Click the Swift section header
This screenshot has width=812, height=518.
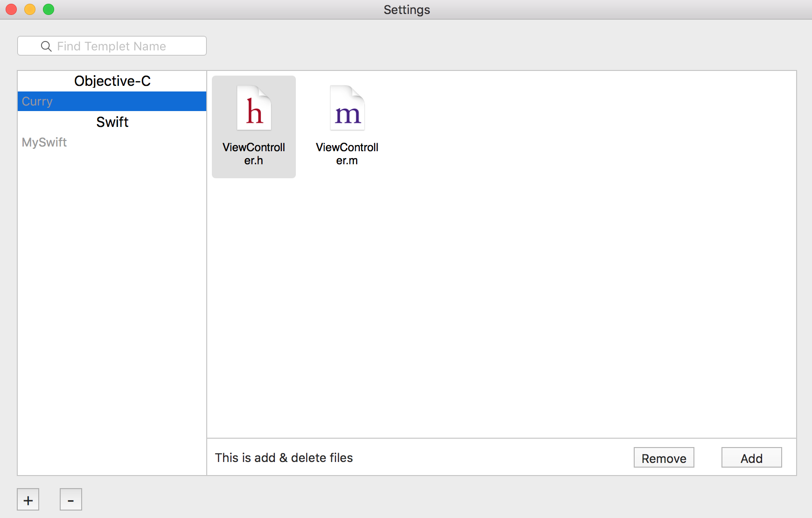pos(112,122)
